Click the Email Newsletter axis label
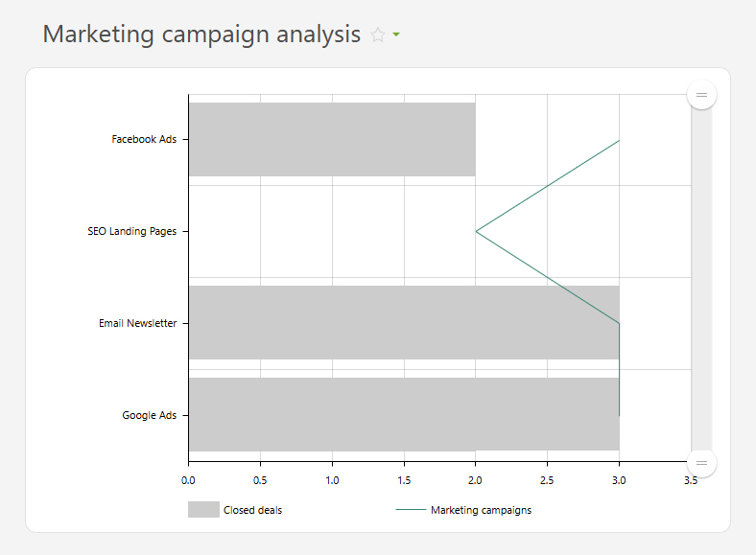The image size is (756, 555). tap(138, 323)
